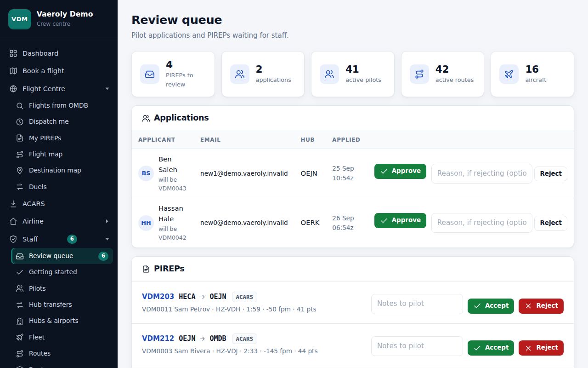Click the applications people icon
This screenshot has width=588, height=368.
(240, 74)
